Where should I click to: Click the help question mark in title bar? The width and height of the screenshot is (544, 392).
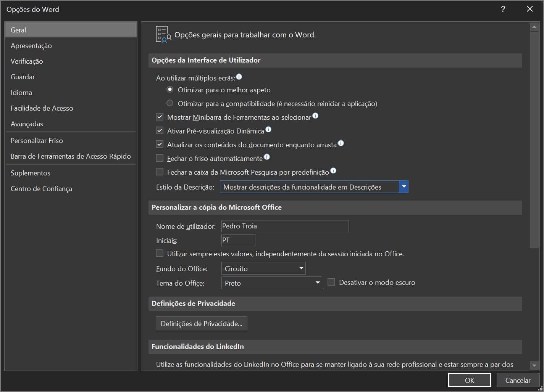tap(503, 9)
